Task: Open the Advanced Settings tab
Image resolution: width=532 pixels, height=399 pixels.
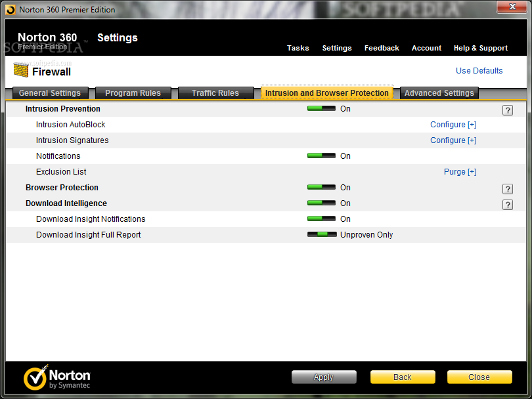Action: coord(439,93)
